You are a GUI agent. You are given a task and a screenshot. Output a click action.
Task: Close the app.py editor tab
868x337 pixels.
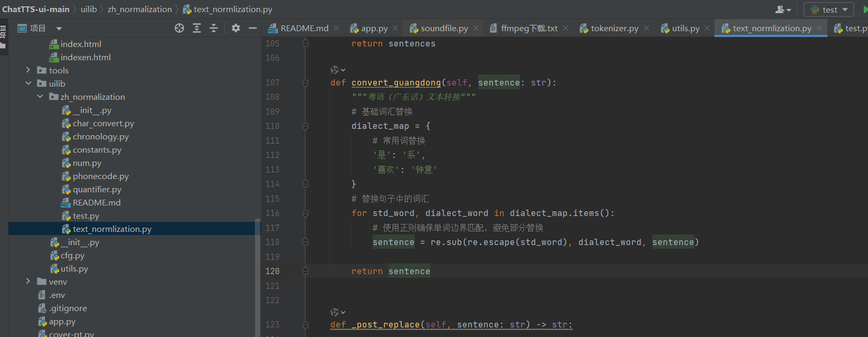point(395,28)
